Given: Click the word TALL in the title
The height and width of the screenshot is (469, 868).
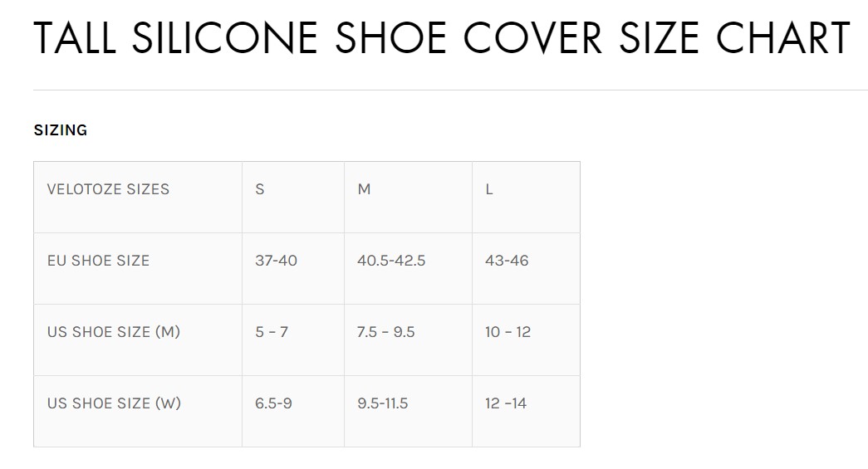Looking at the screenshot, I should [x=73, y=38].
